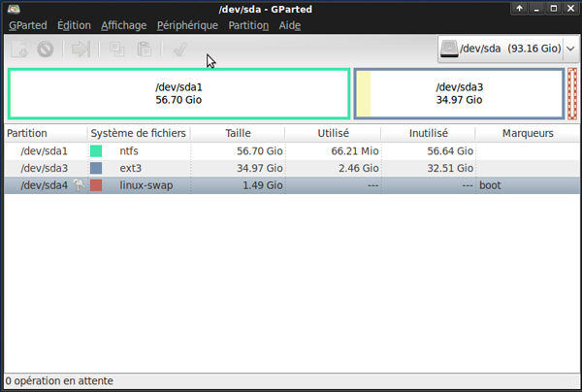Click the Resize/Move toolbar icon
582x392 pixels.
click(x=81, y=49)
